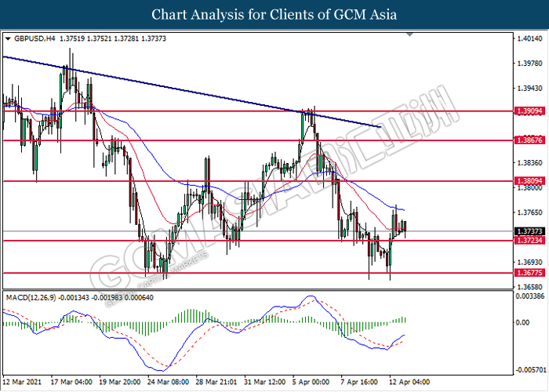549x392 pixels.
Task: Select the 1.38676 red price label
Action: click(529, 140)
